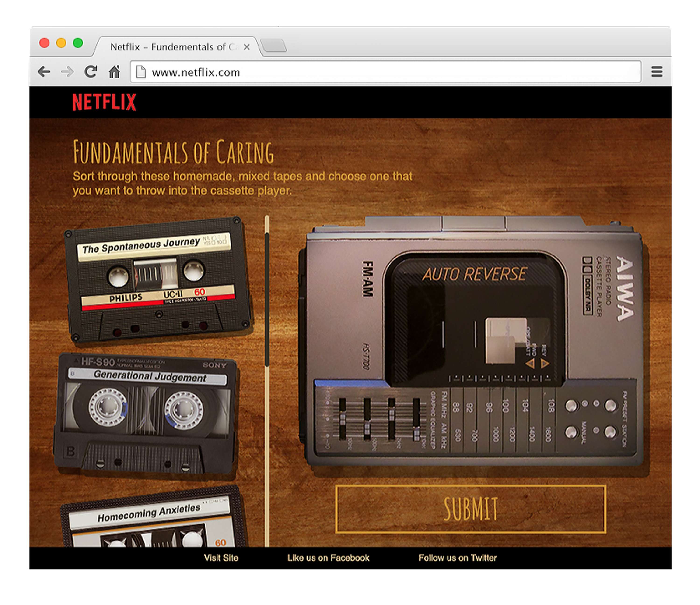700x605 pixels.
Task: Close the Netflix Fundamentals tab
Action: point(247,47)
